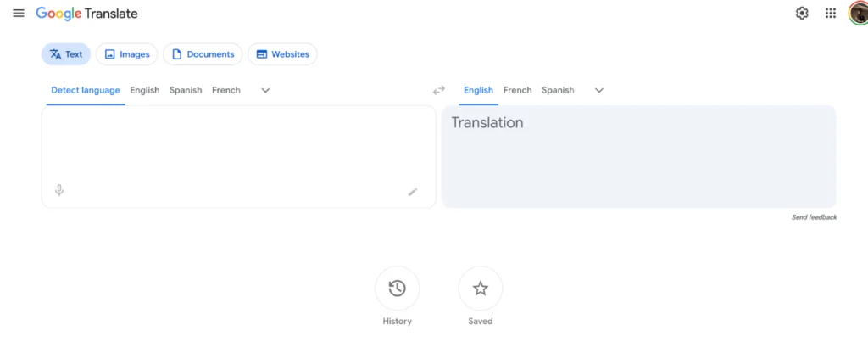
Task: Set target language to French
Action: click(x=518, y=90)
